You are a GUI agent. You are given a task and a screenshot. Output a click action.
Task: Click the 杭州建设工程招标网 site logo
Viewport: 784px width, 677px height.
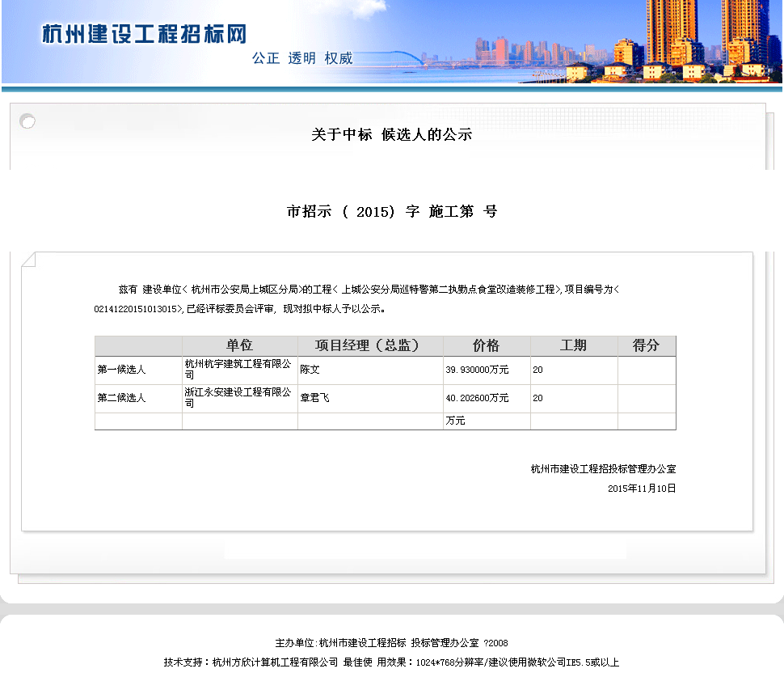pos(144,34)
